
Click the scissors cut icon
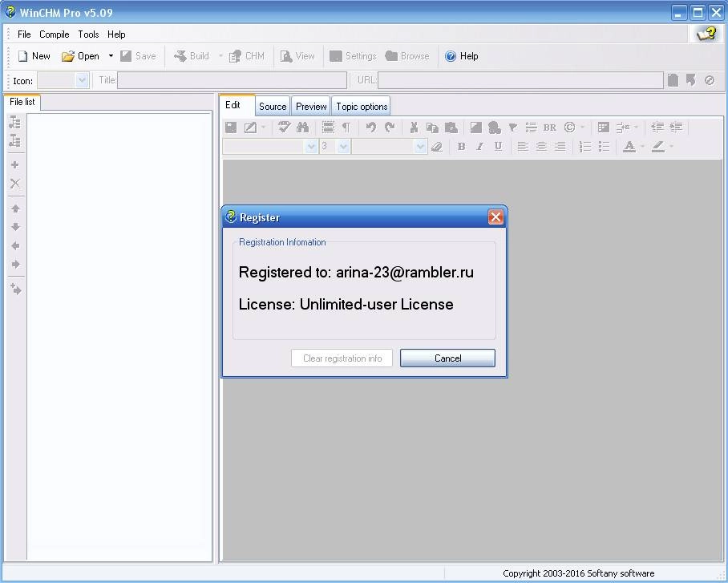(x=414, y=128)
